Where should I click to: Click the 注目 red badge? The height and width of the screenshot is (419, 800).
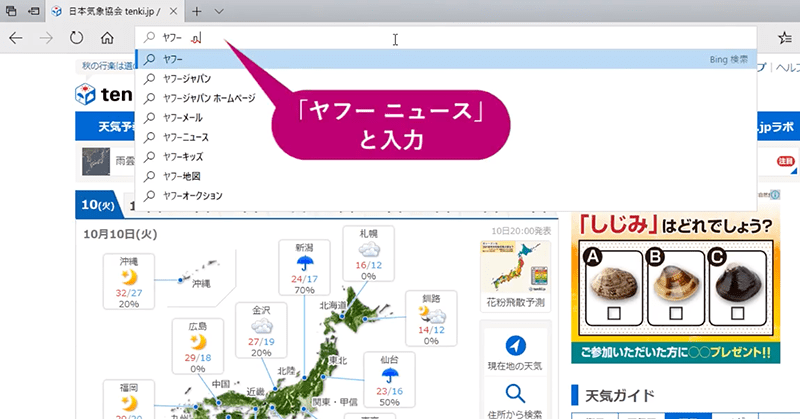point(785,161)
